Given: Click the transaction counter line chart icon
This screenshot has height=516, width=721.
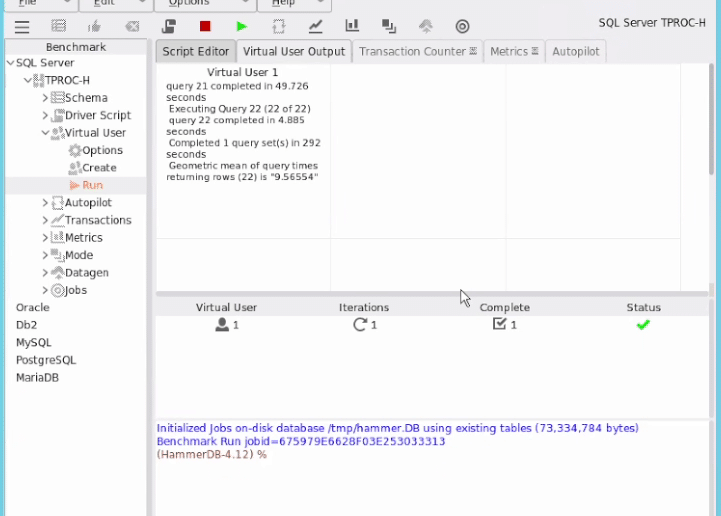Looking at the screenshot, I should (315, 26).
